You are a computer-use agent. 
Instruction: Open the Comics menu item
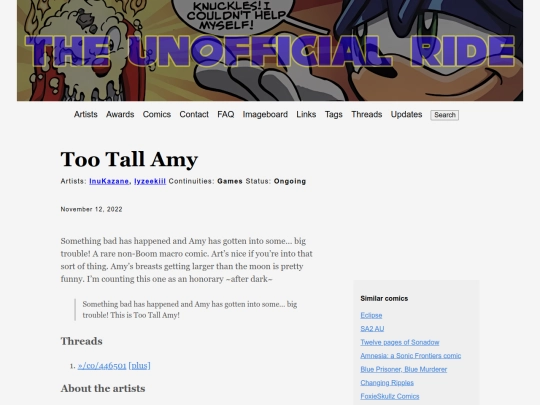click(x=157, y=114)
